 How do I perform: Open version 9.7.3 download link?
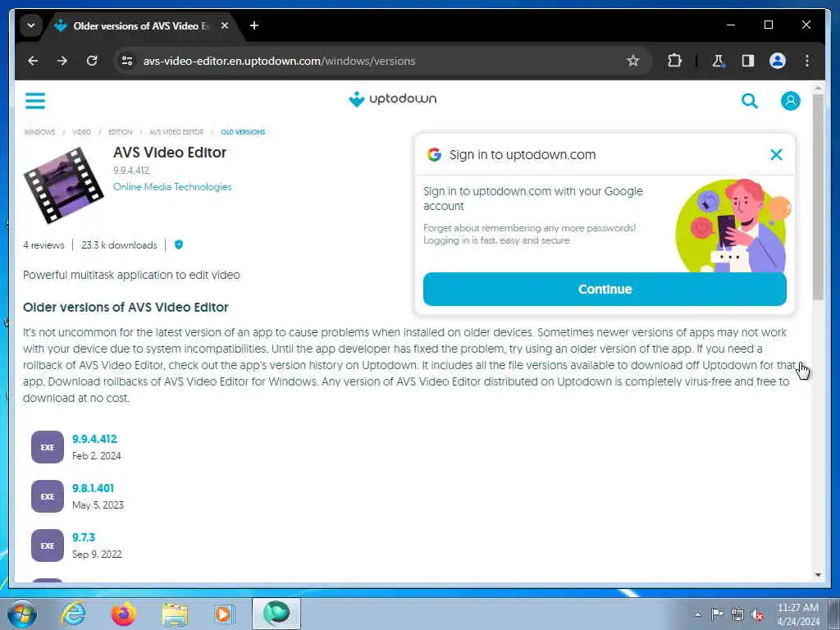click(84, 537)
